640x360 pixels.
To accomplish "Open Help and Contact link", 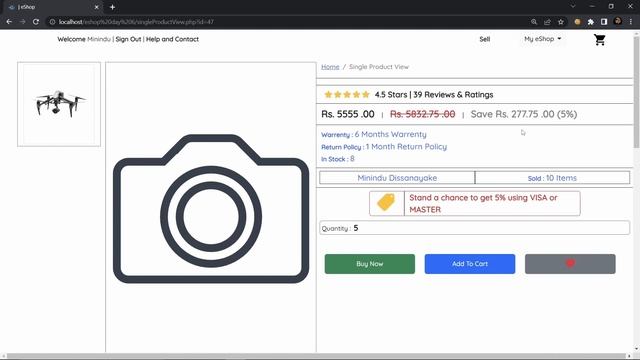I will coord(172,39).
